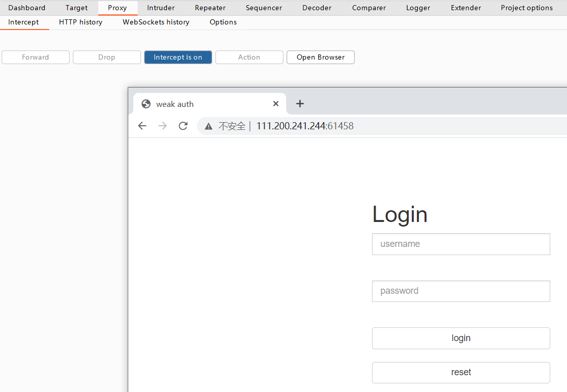
Task: Reload the page with refresh icon
Action: coord(183,126)
